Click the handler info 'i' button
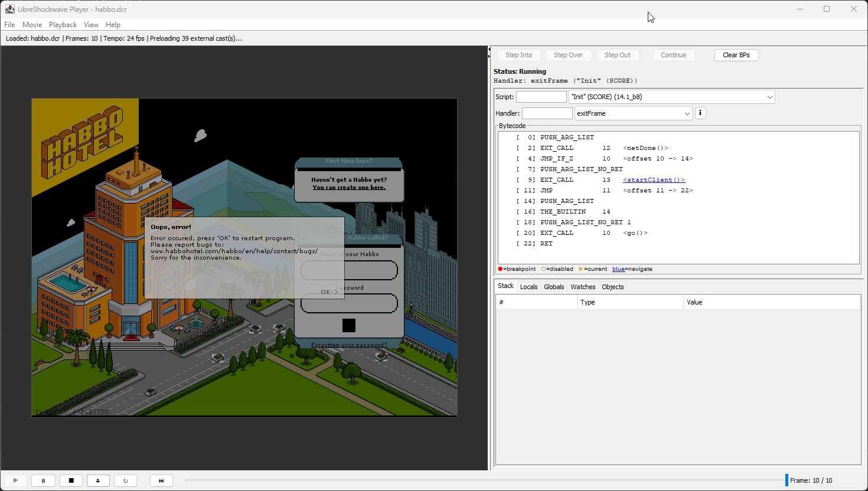Viewport: 868px width, 491px height. point(700,113)
